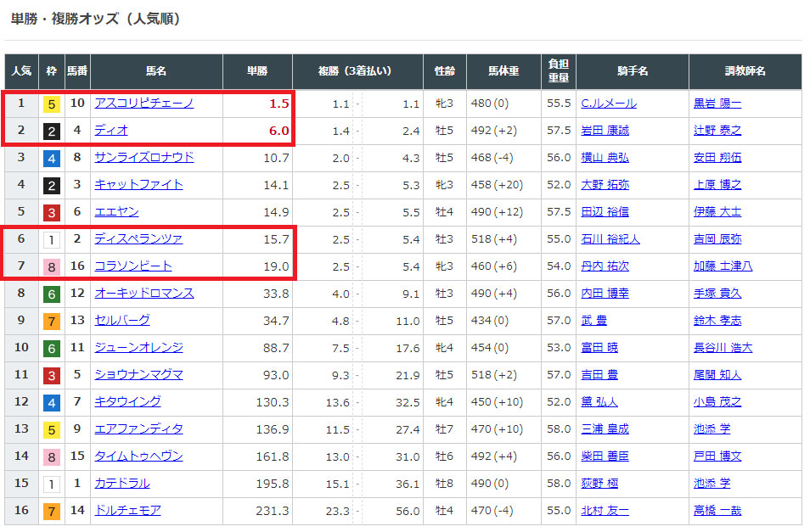Click green frame 6 badge beside オーキッドロマンス

52,294
